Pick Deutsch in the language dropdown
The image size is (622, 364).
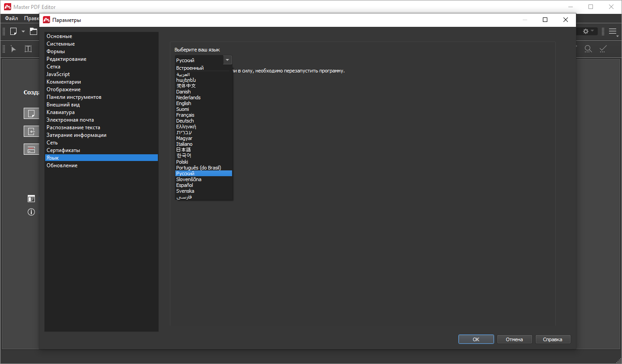coord(185,121)
